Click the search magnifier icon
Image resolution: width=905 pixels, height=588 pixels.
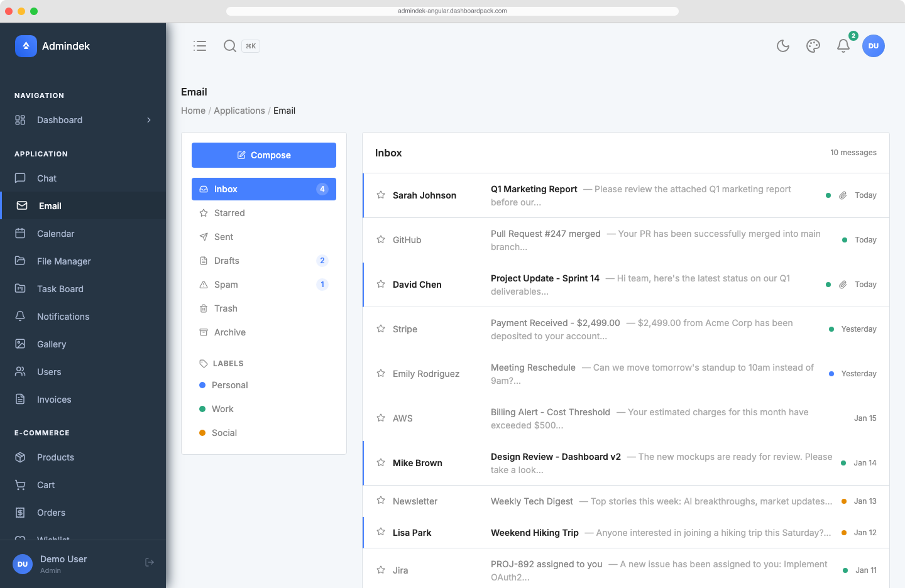(x=230, y=46)
